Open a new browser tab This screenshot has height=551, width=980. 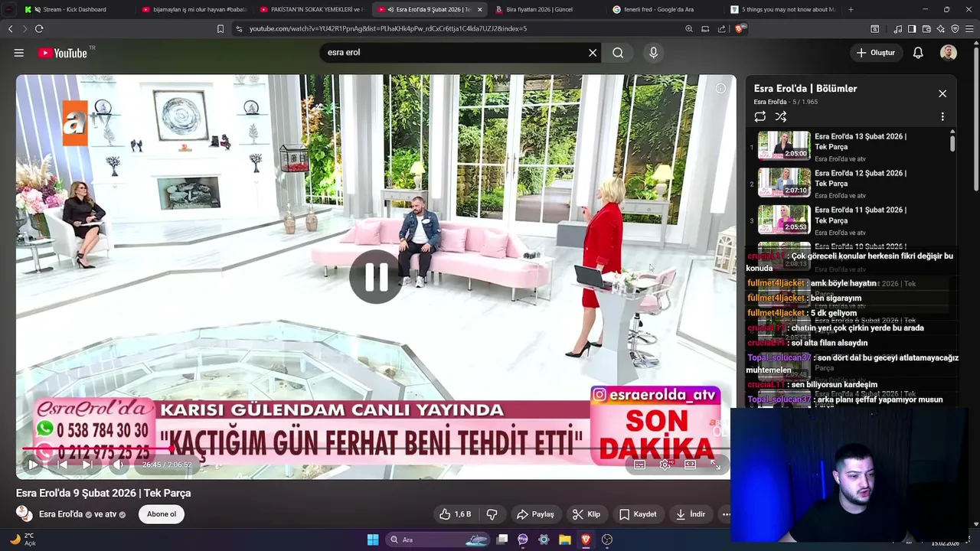(851, 9)
